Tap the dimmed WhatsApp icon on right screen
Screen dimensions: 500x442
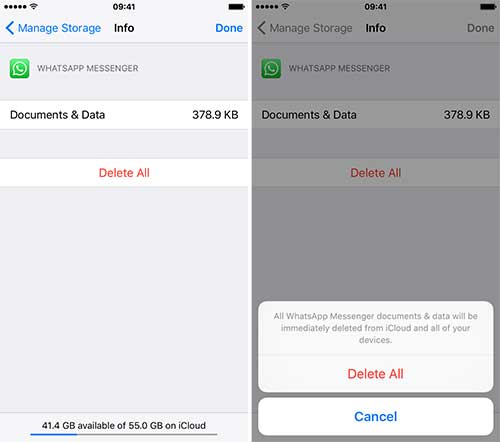tap(271, 68)
